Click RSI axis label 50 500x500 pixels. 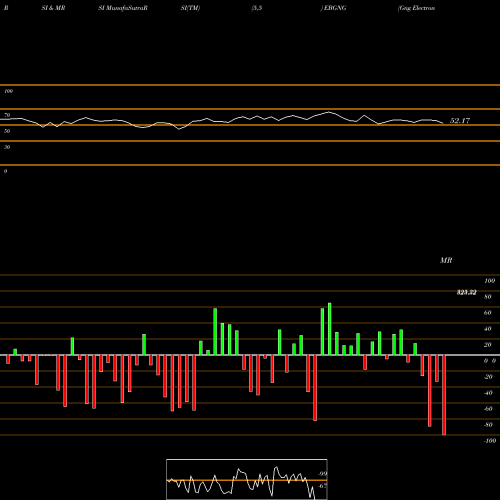coord(7,131)
